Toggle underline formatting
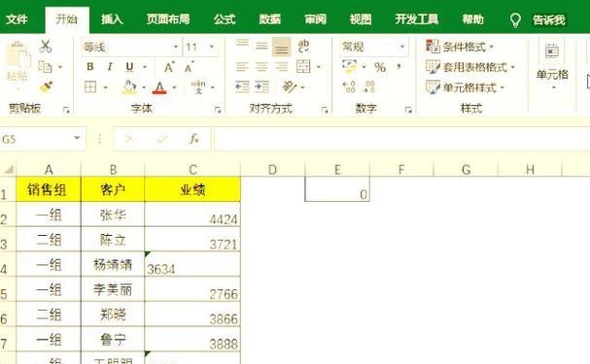Screen dimensions: 590x364 pyautogui.click(x=129, y=67)
